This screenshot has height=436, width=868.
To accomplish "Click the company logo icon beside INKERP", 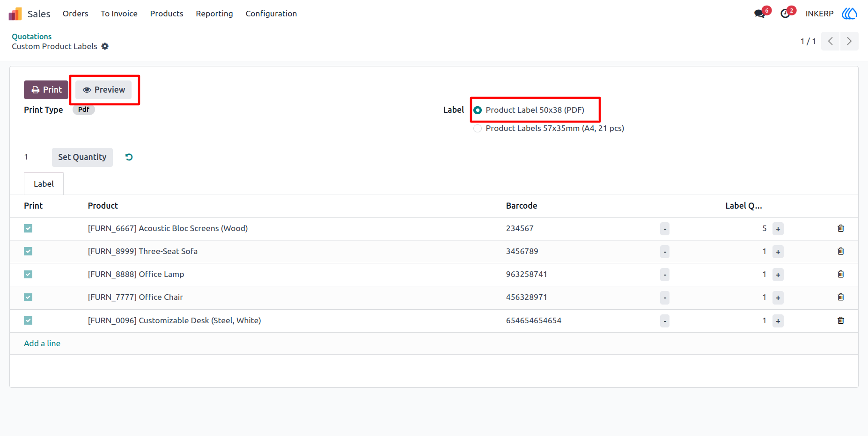I will (850, 14).
